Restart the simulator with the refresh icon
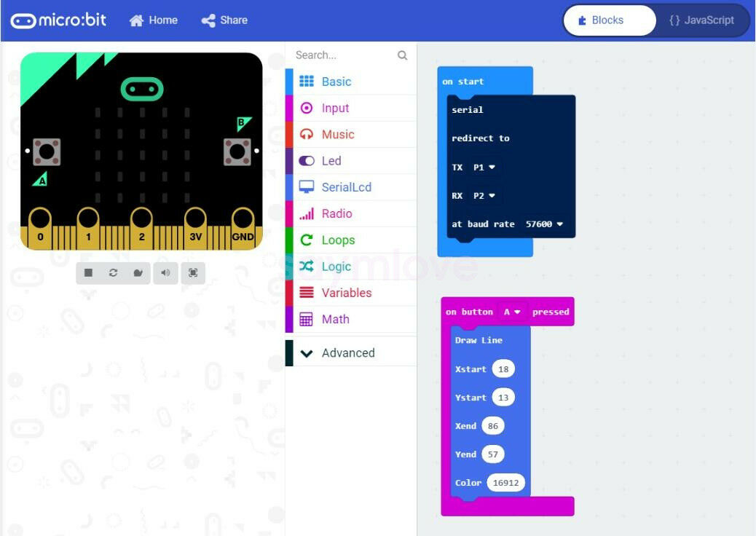Image resolution: width=756 pixels, height=536 pixels. 114,273
